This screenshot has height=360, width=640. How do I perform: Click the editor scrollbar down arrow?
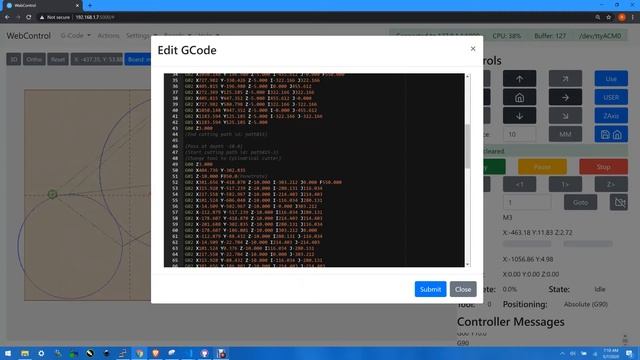(x=467, y=264)
